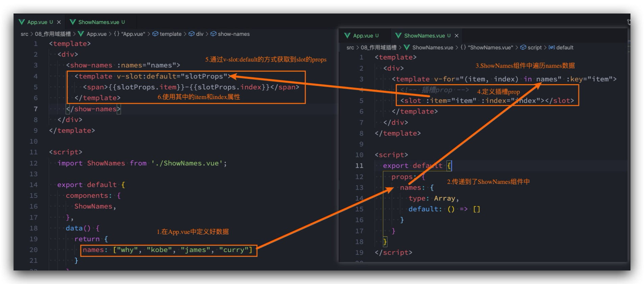Open the div breadcrumb dropdown in left editor
The height and width of the screenshot is (284, 644).
tap(200, 34)
